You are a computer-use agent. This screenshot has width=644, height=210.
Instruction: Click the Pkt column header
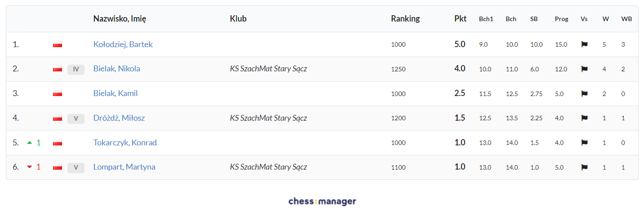click(460, 19)
